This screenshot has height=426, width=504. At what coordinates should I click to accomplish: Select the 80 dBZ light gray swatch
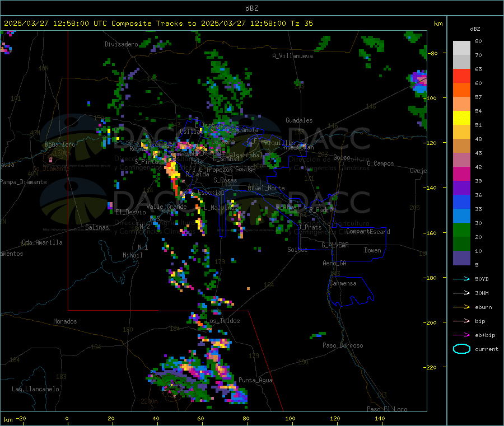click(461, 48)
